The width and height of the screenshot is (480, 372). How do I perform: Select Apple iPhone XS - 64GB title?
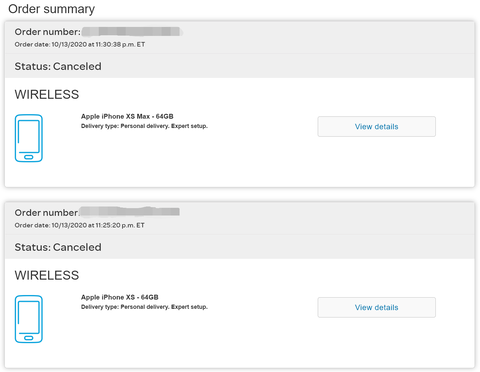click(120, 297)
